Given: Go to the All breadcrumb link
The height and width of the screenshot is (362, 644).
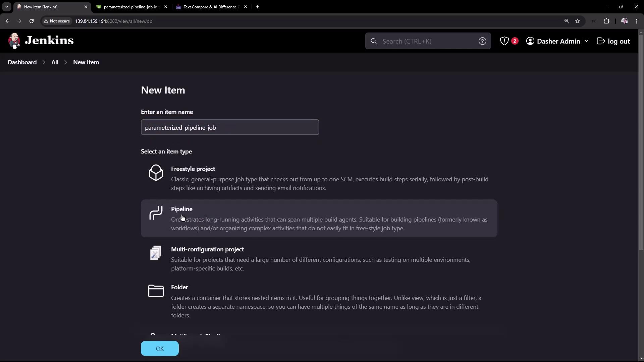Looking at the screenshot, I should [x=55, y=62].
